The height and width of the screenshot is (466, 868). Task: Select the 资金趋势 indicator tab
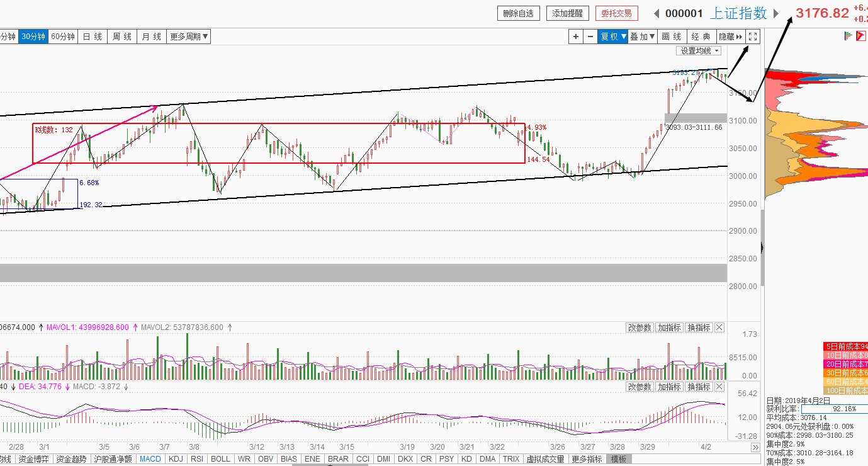coord(72,459)
